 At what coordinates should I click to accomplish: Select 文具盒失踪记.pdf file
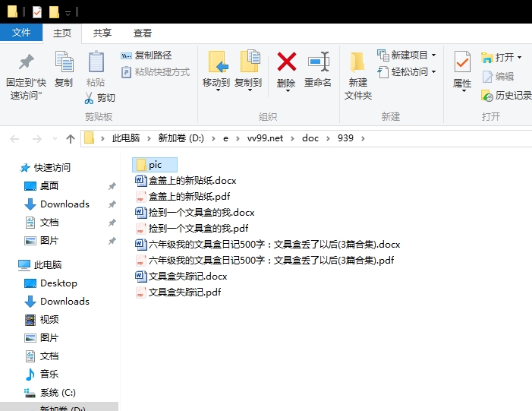(178, 292)
